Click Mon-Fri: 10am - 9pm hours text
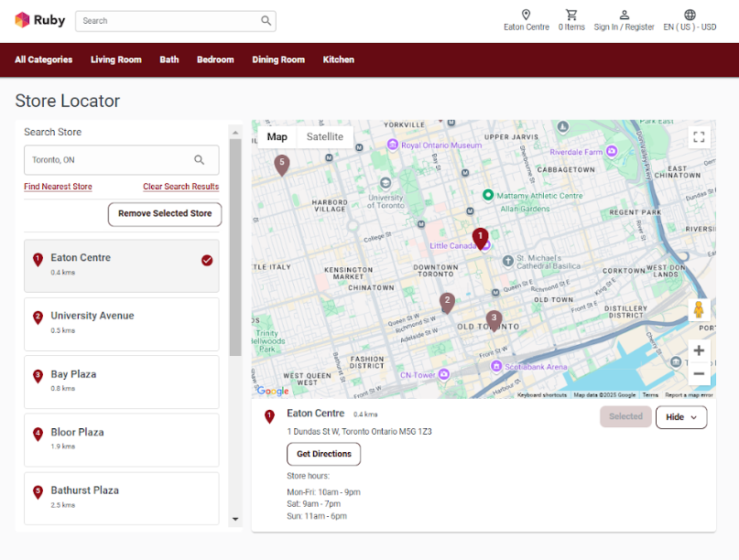739x560 pixels. pos(323,492)
